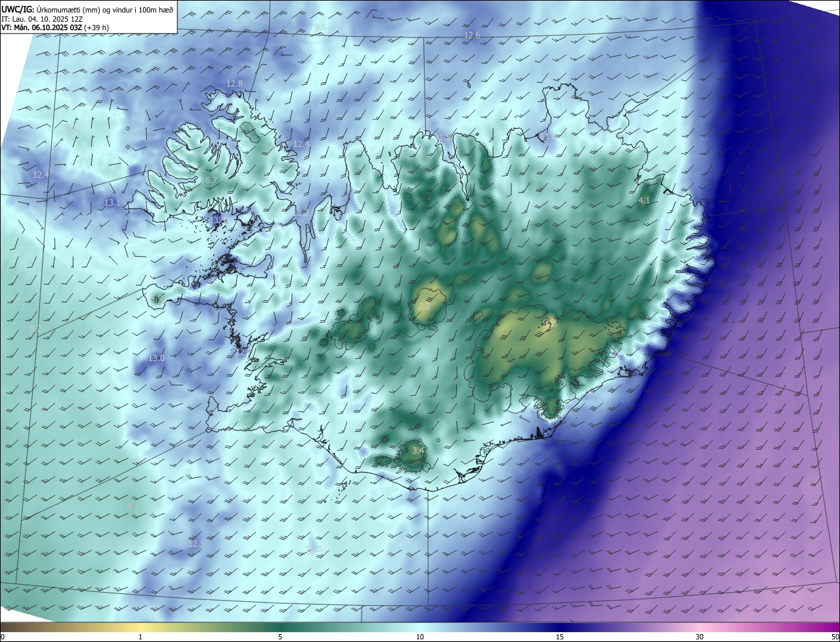Click the colorbar tick label '5'
This screenshot has height=642, width=840.
(280, 637)
